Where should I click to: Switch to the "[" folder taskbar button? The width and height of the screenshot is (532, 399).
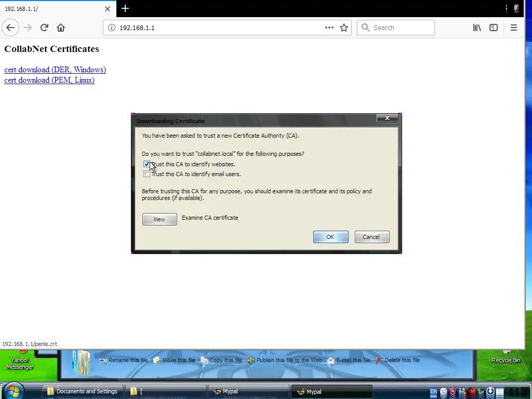166,392
